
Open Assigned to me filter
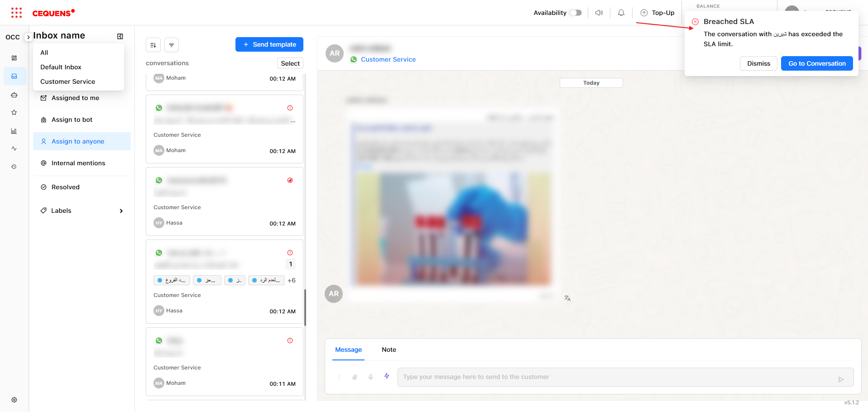[x=82, y=98]
